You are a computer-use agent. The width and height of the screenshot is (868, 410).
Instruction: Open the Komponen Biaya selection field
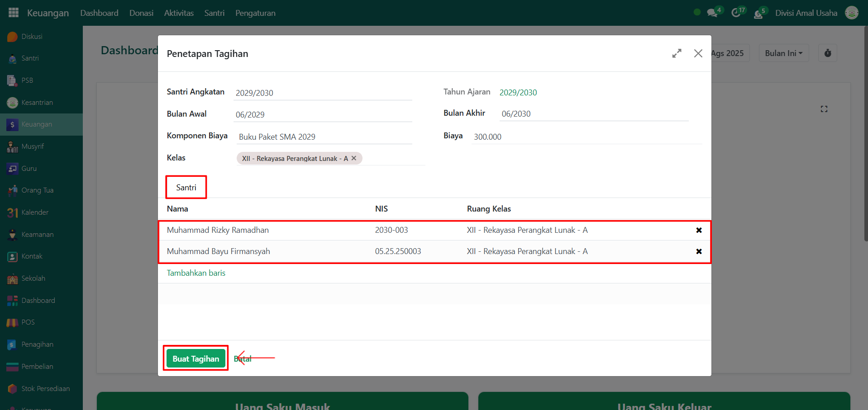tap(324, 137)
